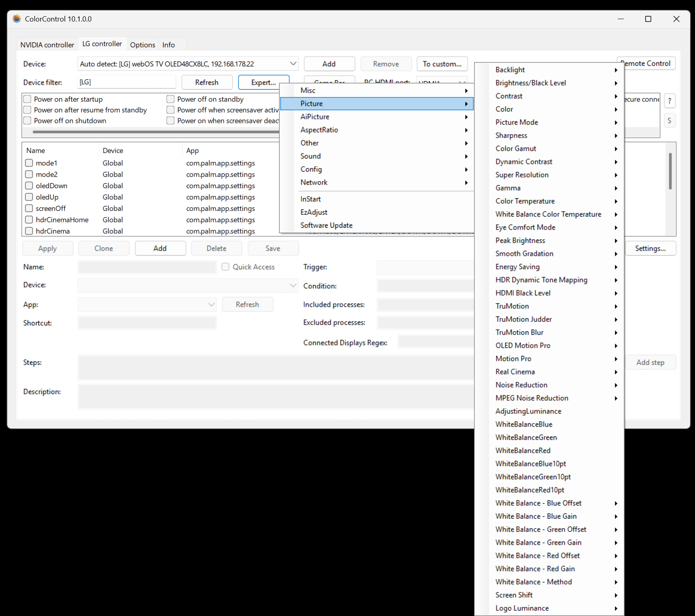Viewport: 695px width, 616px height.
Task: Choose the EzAdjust menu item
Action: click(377, 212)
